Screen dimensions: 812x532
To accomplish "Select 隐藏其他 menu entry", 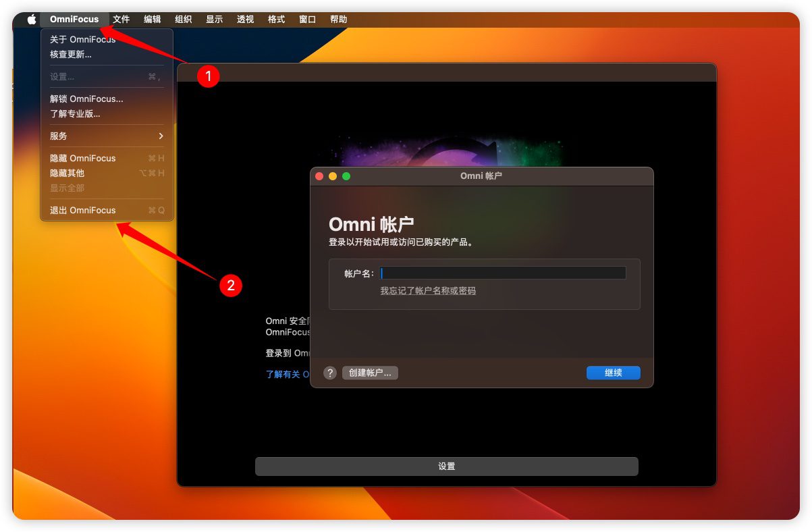I will coord(67,174).
